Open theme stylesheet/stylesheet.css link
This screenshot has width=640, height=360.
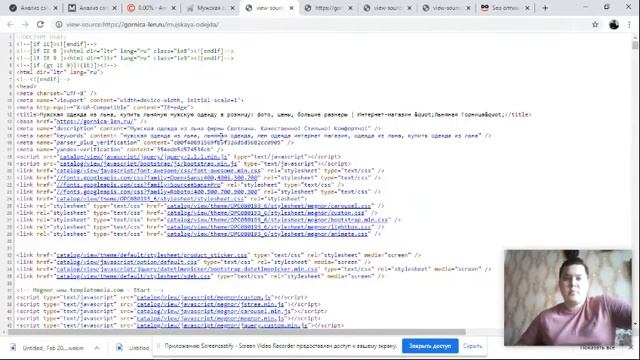click(x=150, y=199)
